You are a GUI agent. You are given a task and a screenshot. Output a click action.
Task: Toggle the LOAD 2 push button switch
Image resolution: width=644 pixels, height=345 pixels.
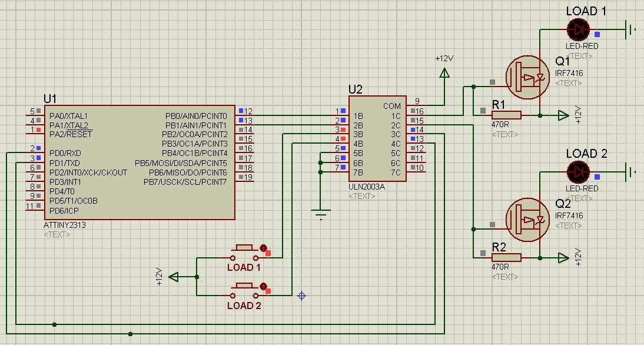[x=244, y=291]
